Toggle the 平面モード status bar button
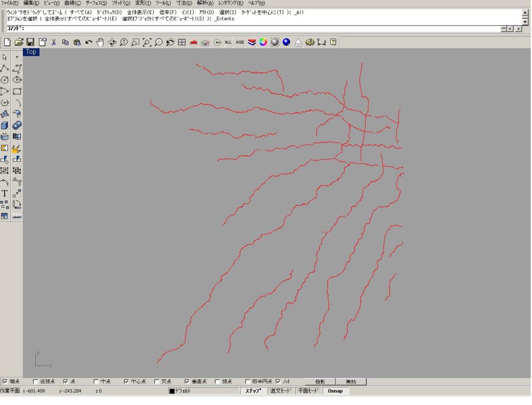Screen dimensions: 532x405 click(x=309, y=391)
